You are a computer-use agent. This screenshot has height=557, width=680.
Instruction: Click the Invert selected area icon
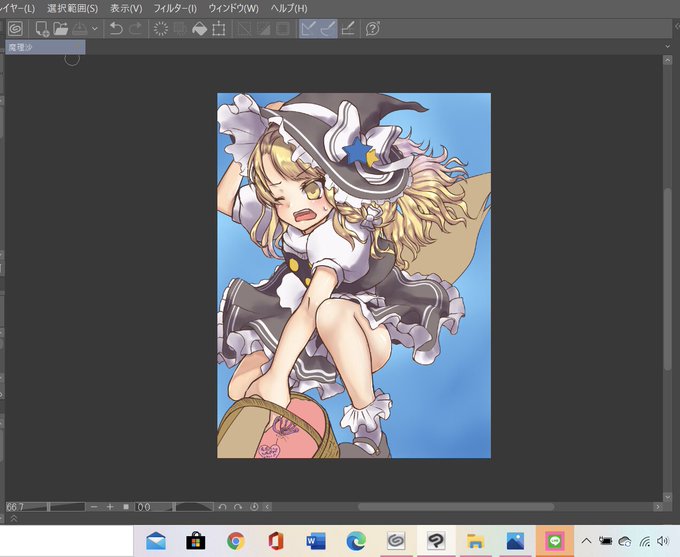tap(263, 29)
